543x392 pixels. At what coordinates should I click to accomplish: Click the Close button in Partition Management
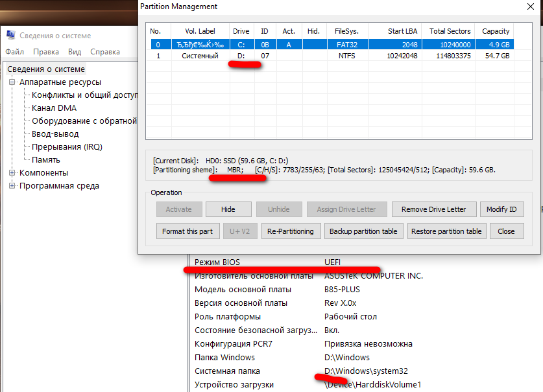point(507,231)
